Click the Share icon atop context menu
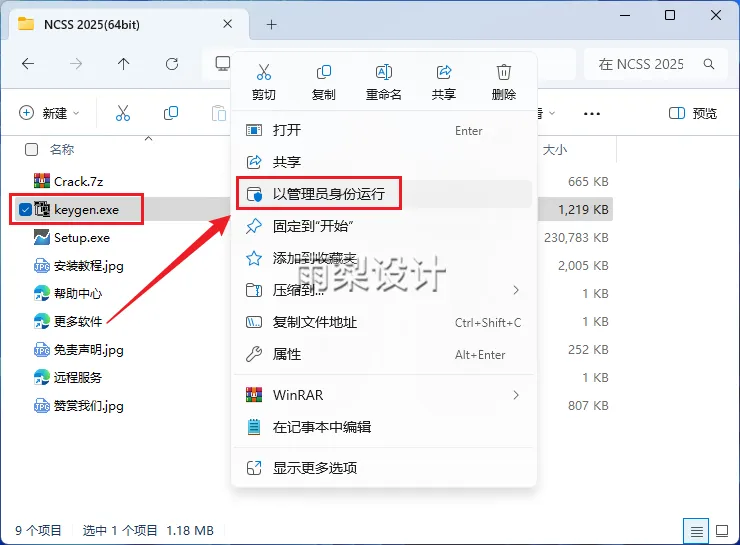 pyautogui.click(x=444, y=73)
